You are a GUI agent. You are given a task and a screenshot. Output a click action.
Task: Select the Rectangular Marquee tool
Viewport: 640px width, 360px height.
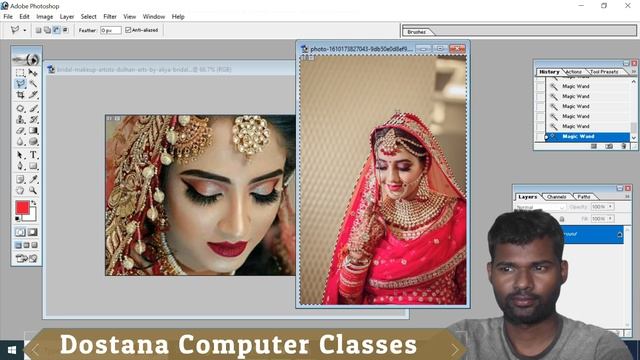click(20, 73)
